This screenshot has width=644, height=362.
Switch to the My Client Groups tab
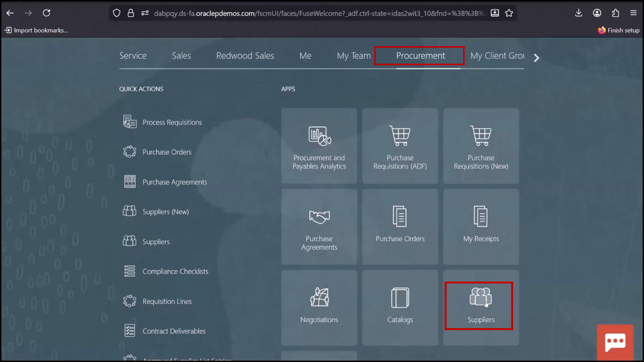497,56
